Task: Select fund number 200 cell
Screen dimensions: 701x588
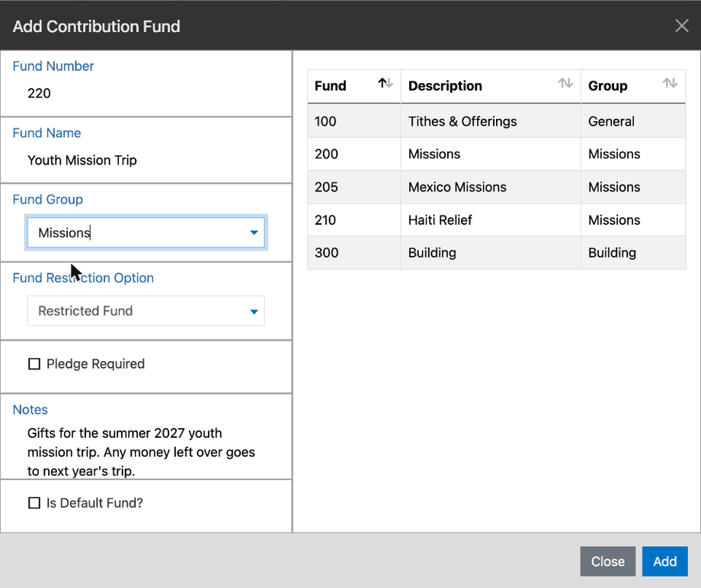Action: (x=354, y=154)
